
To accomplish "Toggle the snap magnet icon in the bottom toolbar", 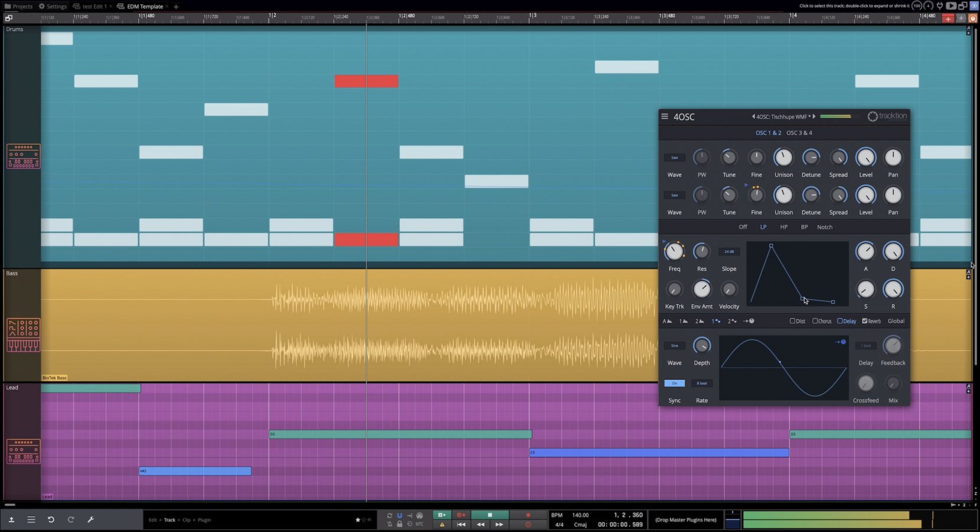I will click(399, 515).
